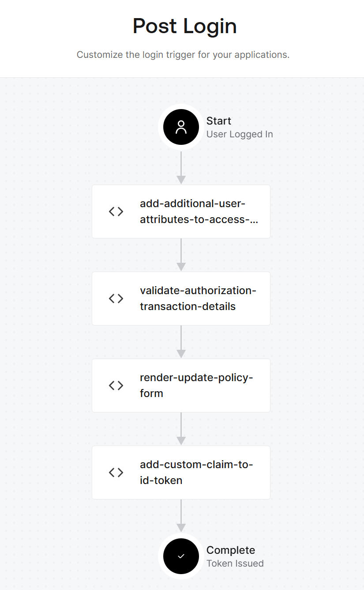
Task: Click the User Logged In subtitle
Action: pos(240,134)
